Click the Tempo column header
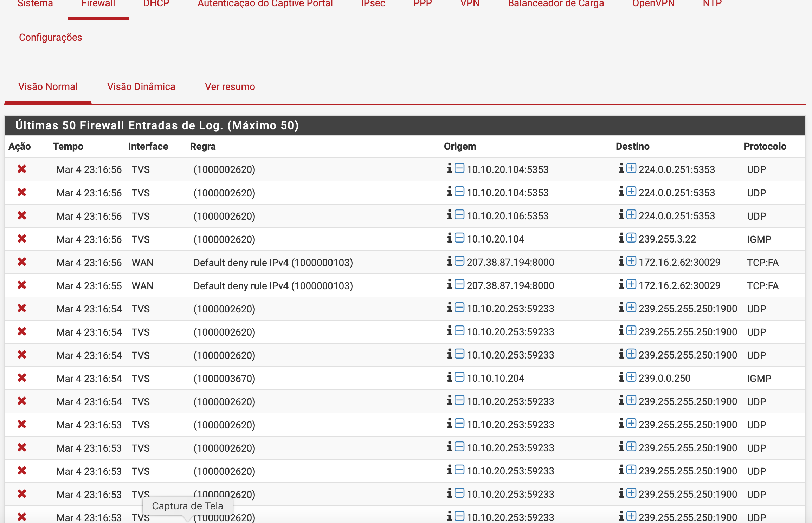 68,146
